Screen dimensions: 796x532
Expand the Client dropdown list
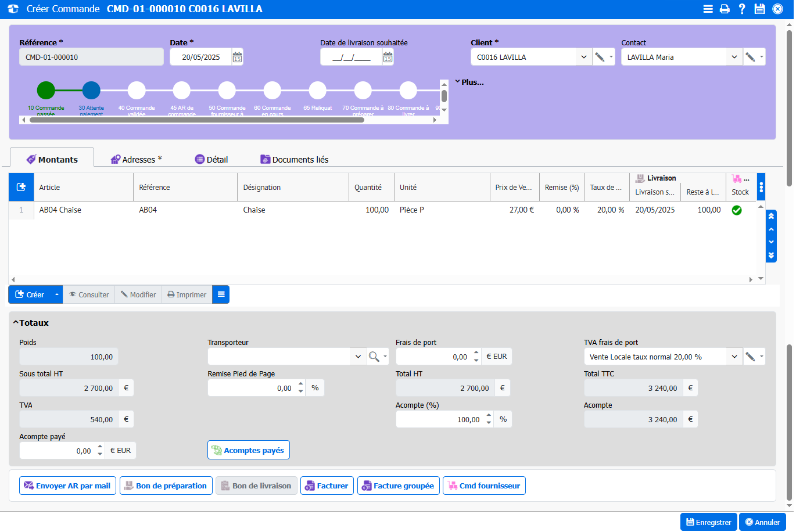(x=583, y=57)
